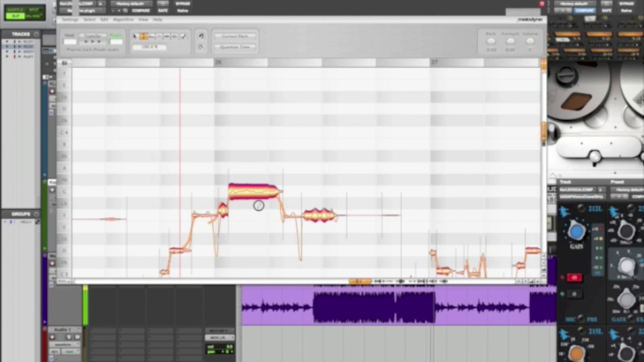Toggle BYPASS in the Melodyne plugin header
The height and width of the screenshot is (362, 644).
point(183,4)
